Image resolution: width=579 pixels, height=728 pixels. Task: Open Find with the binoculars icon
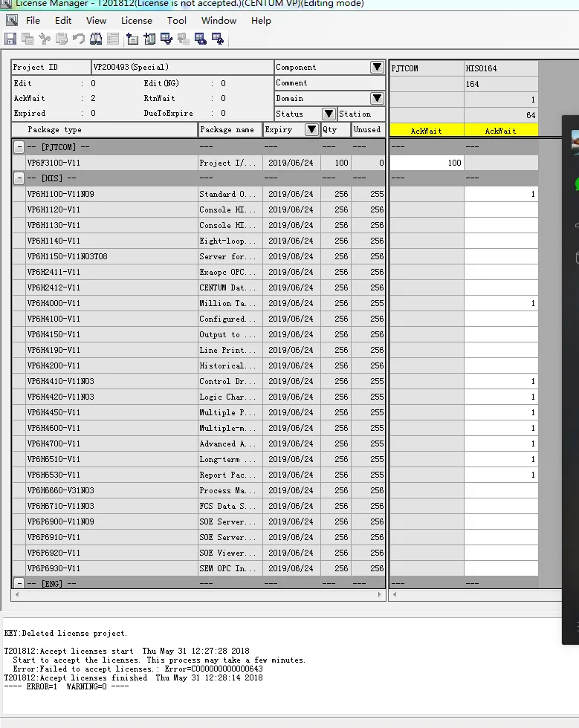tap(96, 39)
